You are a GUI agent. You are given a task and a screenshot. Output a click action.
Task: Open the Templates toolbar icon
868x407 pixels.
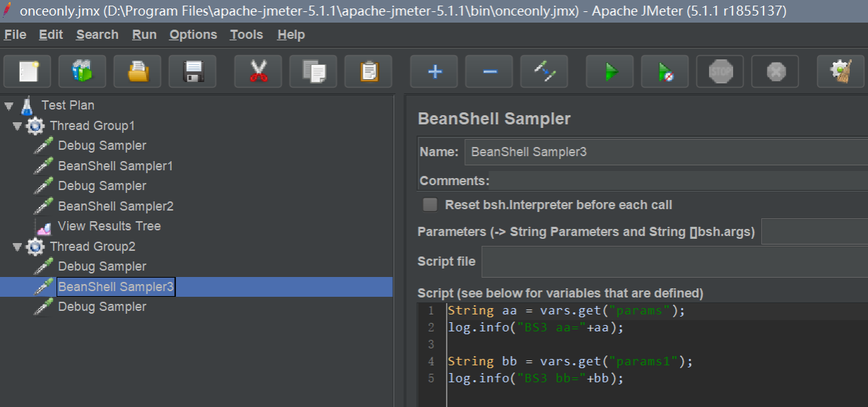tap(83, 71)
